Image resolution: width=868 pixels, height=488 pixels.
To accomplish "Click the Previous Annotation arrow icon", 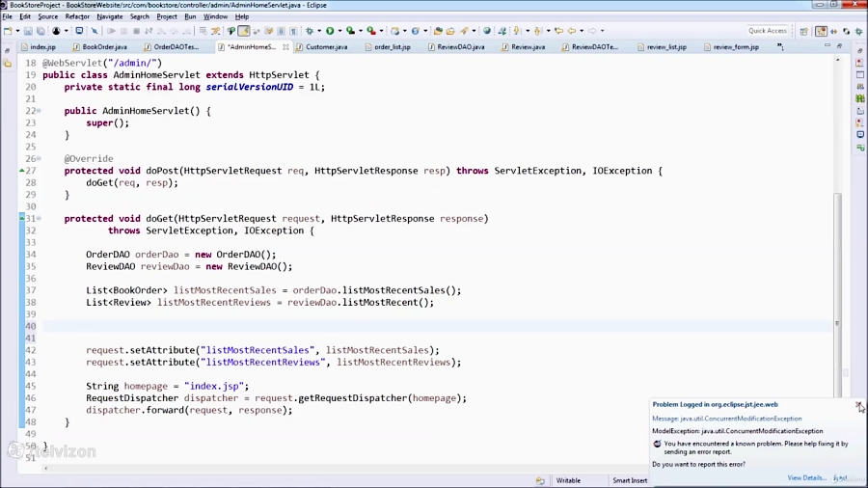I will [x=537, y=31].
